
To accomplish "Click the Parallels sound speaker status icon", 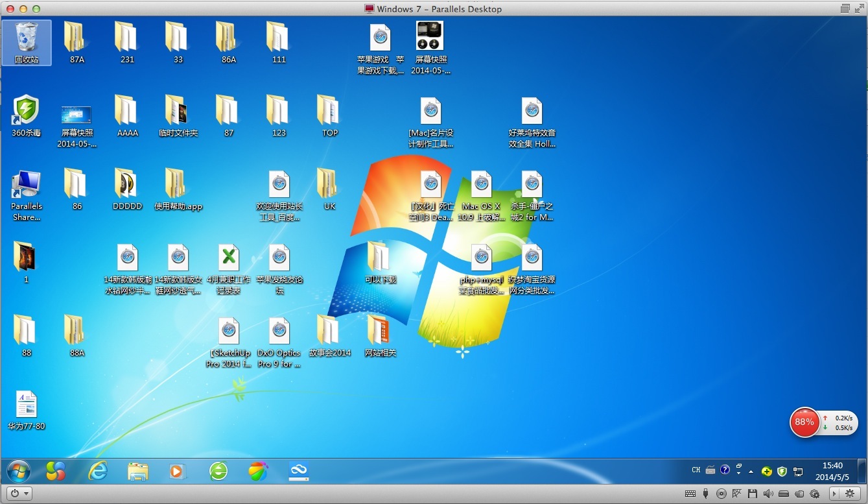I will click(x=768, y=494).
